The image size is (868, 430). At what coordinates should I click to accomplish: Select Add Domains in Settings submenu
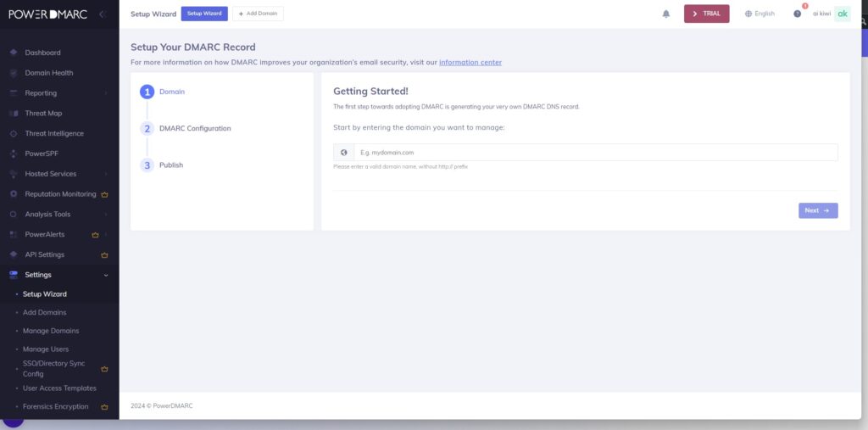pyautogui.click(x=44, y=312)
